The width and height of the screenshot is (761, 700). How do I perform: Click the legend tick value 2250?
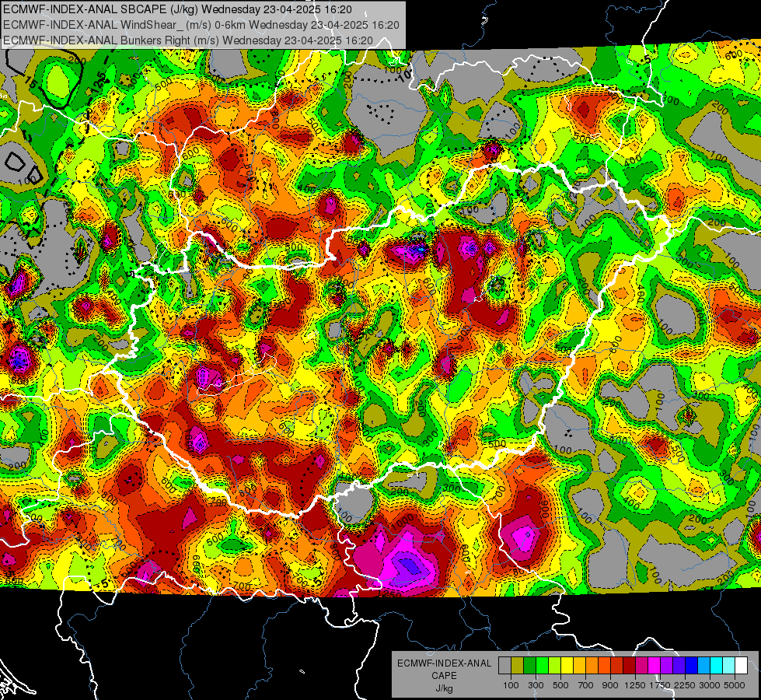(x=685, y=685)
